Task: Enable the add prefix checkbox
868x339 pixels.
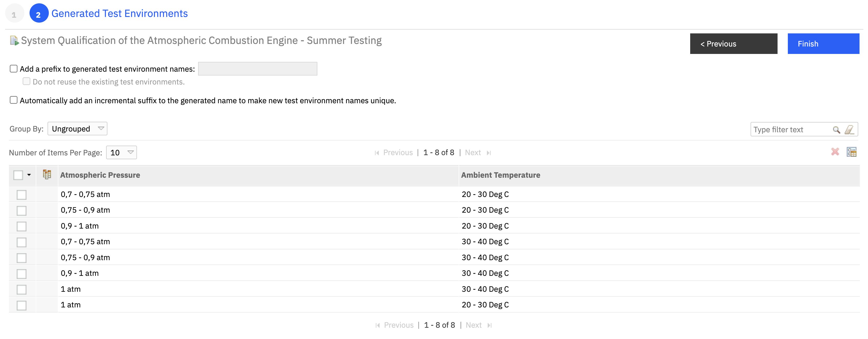Action: coord(13,69)
